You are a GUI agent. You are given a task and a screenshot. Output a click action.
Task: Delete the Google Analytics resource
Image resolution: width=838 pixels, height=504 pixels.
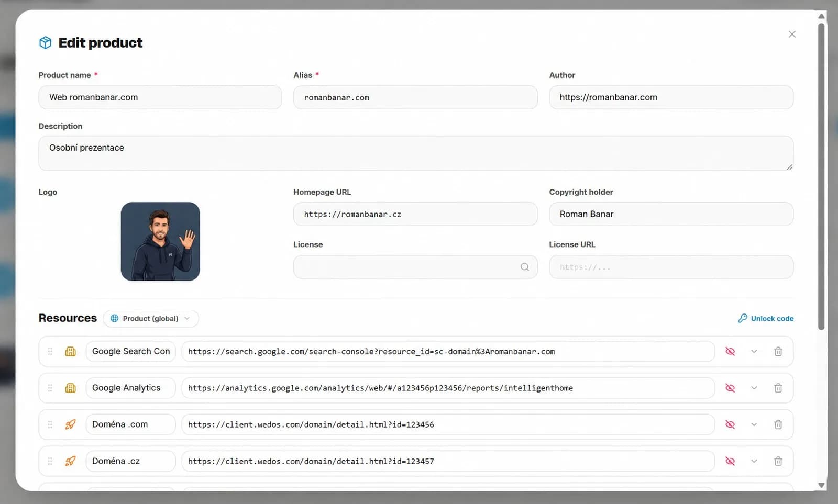778,388
